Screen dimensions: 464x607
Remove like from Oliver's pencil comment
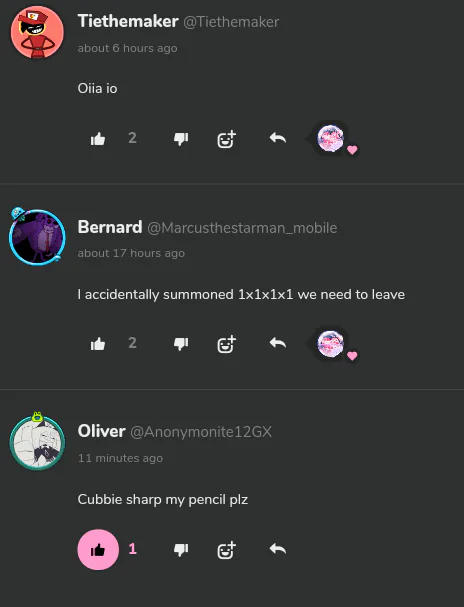[x=98, y=549]
